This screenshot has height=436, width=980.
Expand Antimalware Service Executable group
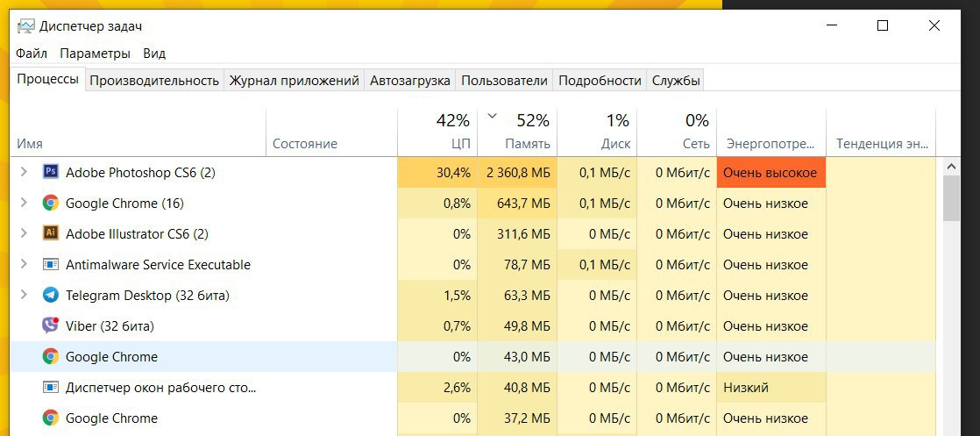(x=24, y=264)
